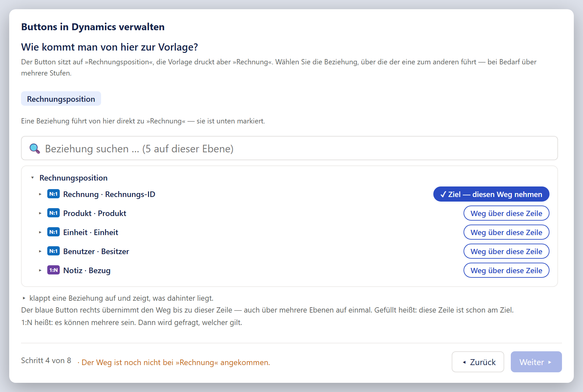The width and height of the screenshot is (583, 392).
Task: Click the N:1 badge beside Einheit
Action: click(54, 232)
